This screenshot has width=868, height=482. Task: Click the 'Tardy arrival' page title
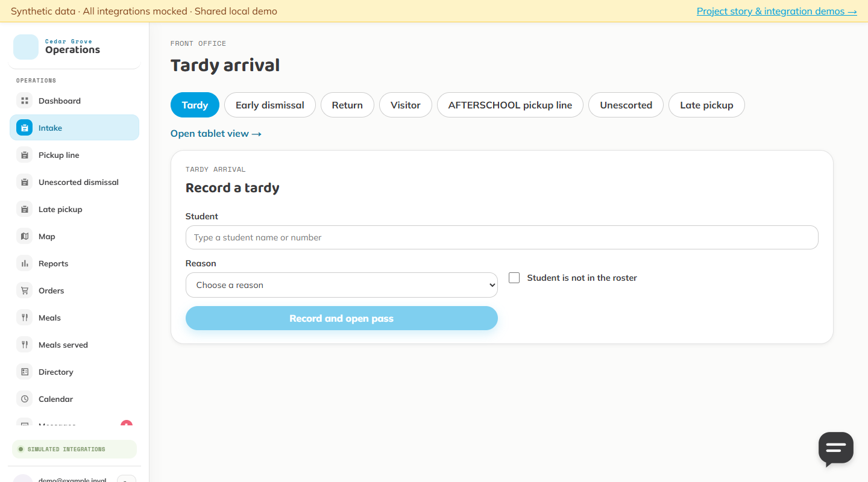[225, 65]
